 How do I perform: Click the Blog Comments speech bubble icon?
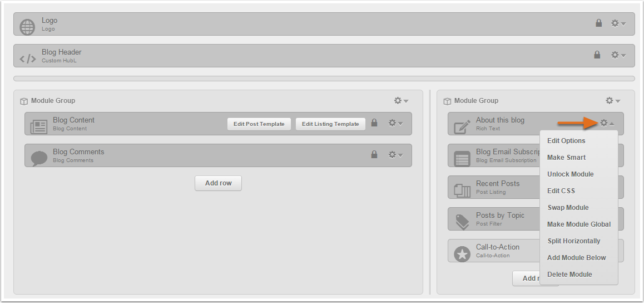pyautogui.click(x=39, y=158)
